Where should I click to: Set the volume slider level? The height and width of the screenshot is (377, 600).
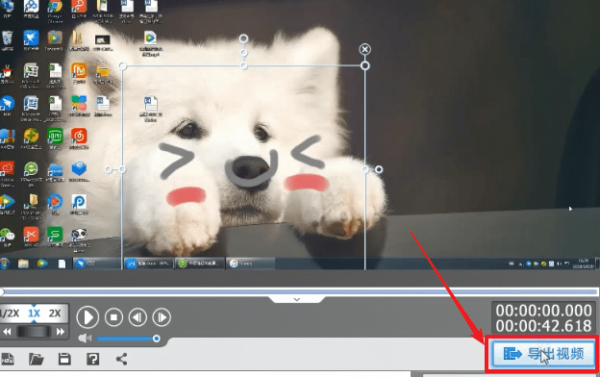tap(127, 339)
